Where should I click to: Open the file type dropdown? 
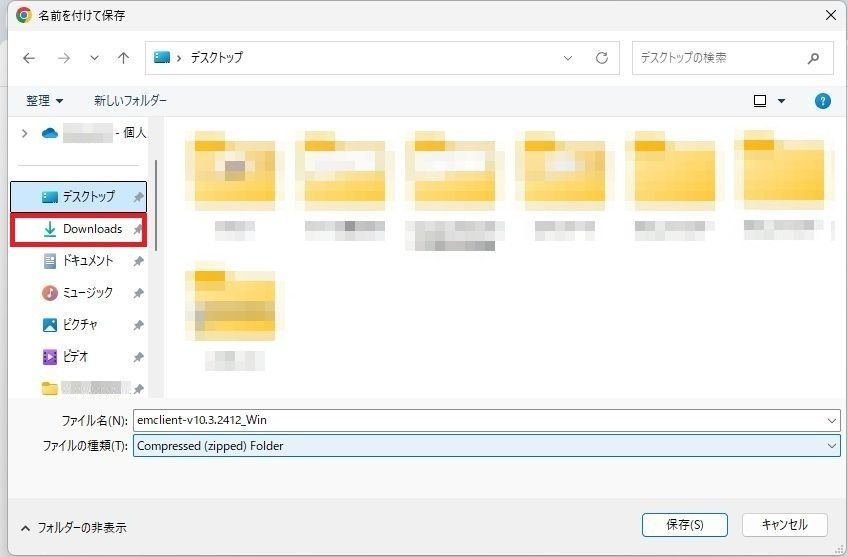click(x=831, y=446)
